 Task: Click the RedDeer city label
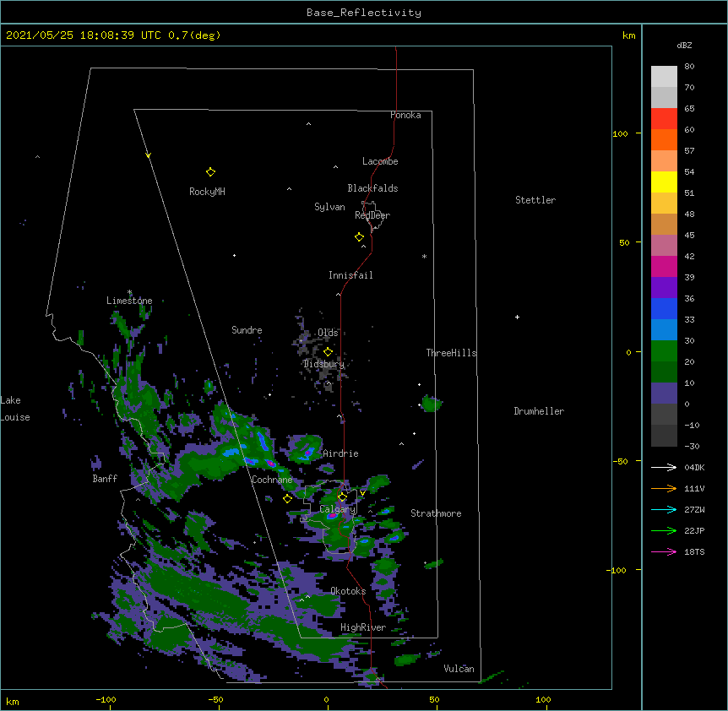pyautogui.click(x=372, y=215)
